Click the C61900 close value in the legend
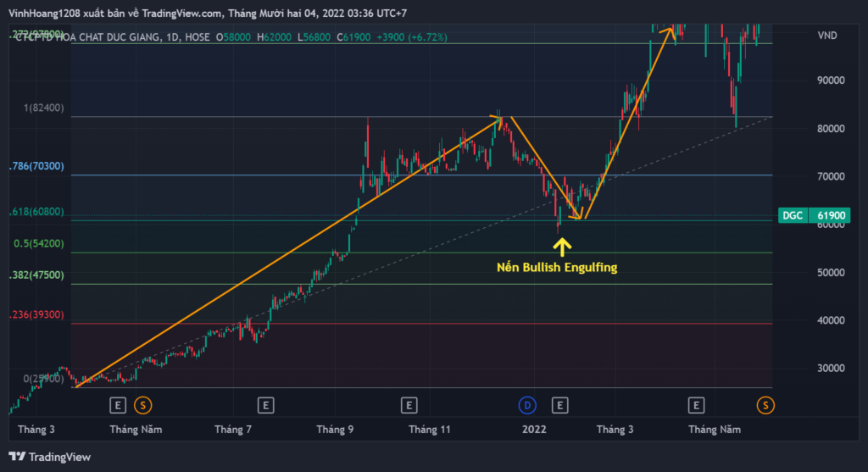The height and width of the screenshot is (472, 868). (353, 37)
